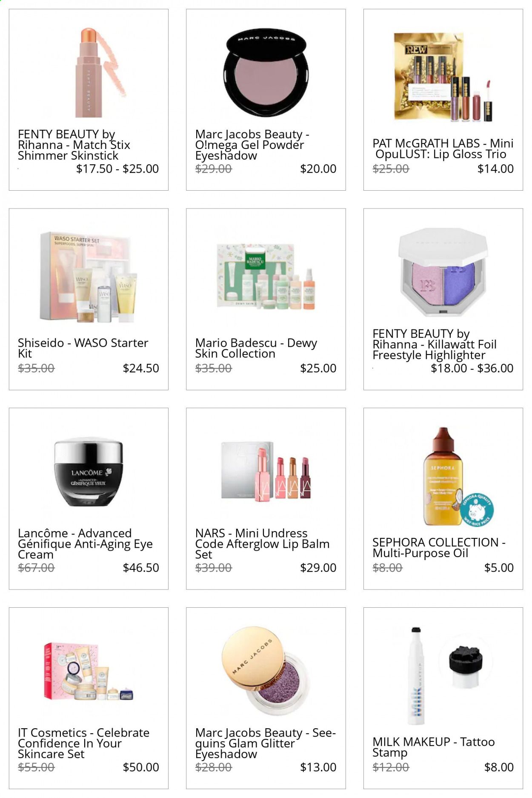This screenshot has width=532, height=798.
Task: View the NARS lip balm set image
Action: [x=266, y=470]
